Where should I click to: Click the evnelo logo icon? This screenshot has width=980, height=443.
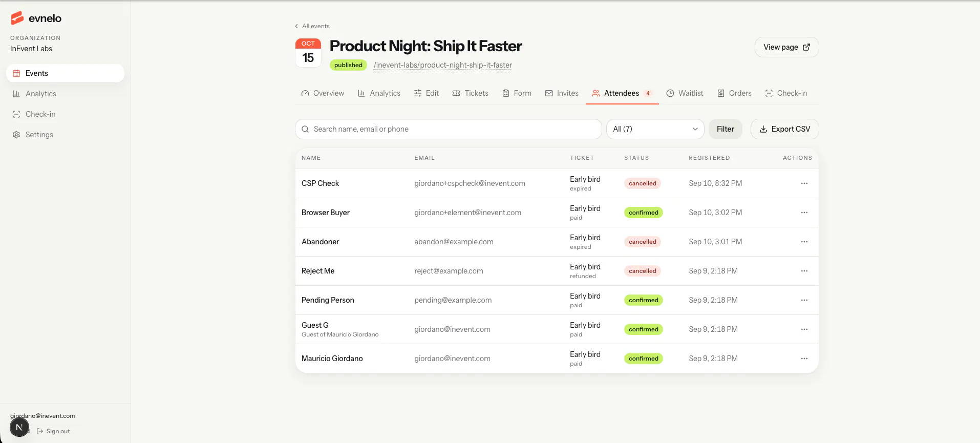point(17,18)
